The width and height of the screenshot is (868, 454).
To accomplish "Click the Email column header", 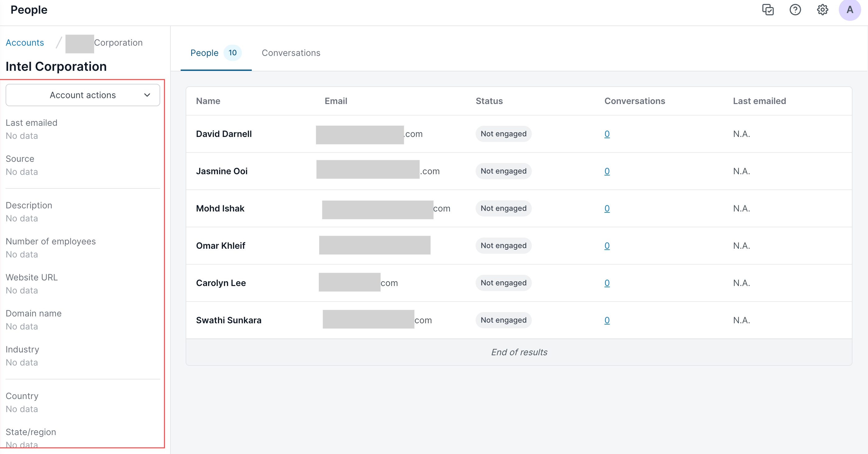I will [336, 101].
